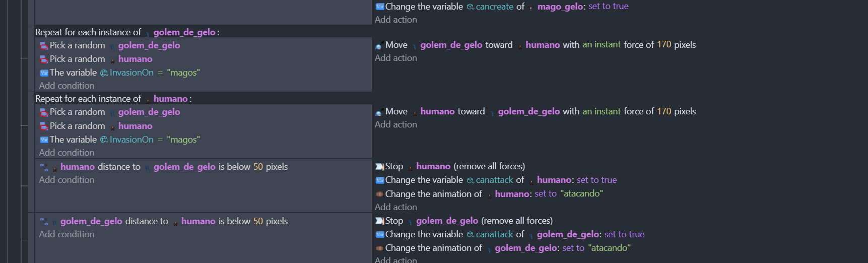
Task: Click the Stop humano action icon
Action: [379, 167]
